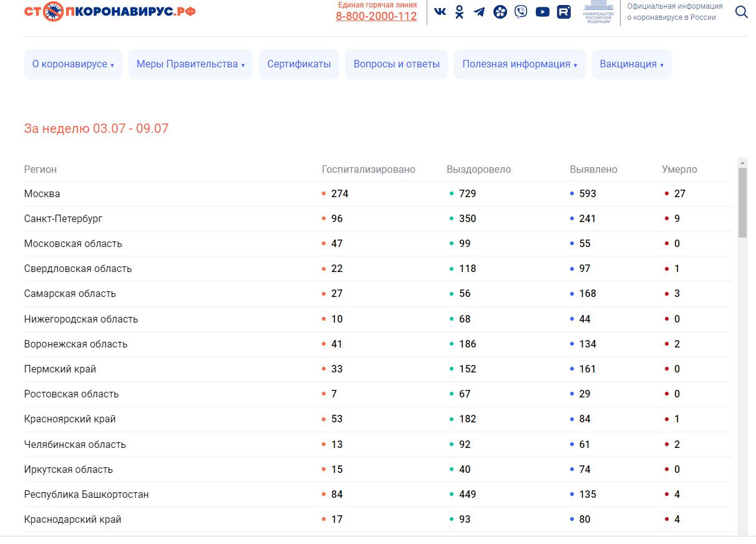Click Санкт-Петербург recovered value 350
756x544 pixels.
click(468, 219)
